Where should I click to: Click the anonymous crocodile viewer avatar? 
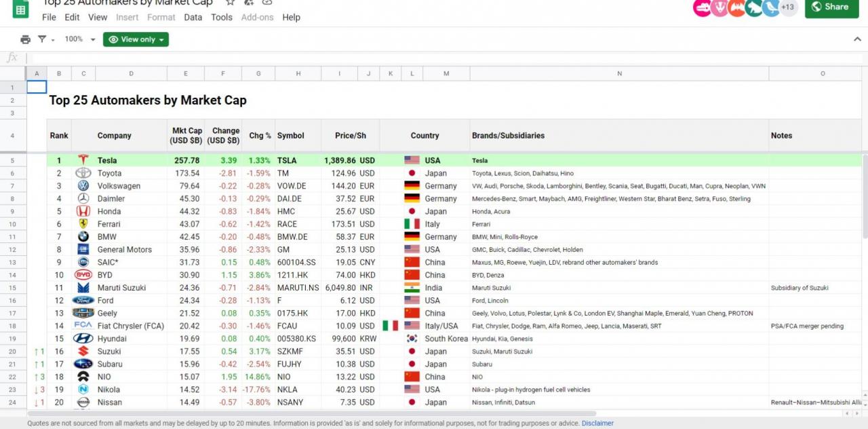point(702,7)
